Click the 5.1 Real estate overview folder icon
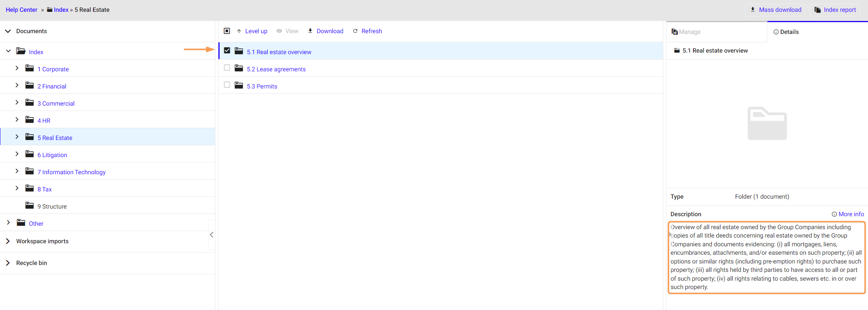Image resolution: width=868 pixels, height=310 pixels. [x=239, y=51]
